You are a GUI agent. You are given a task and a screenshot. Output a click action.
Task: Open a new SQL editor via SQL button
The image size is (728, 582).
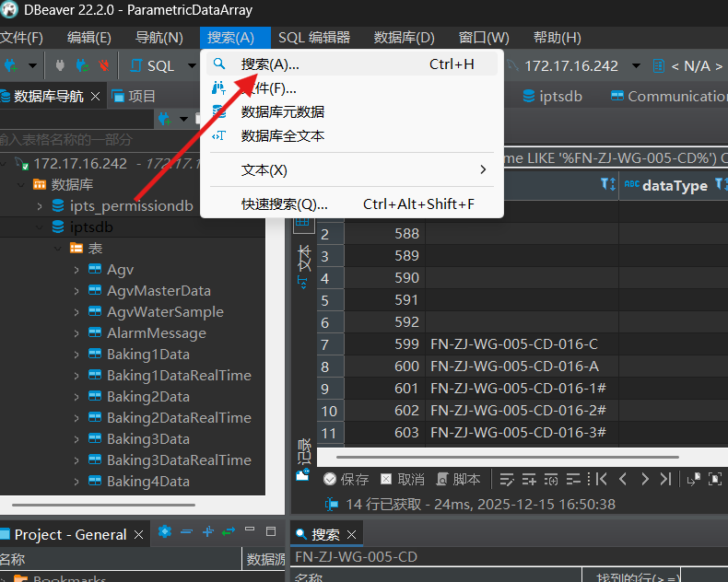click(153, 65)
